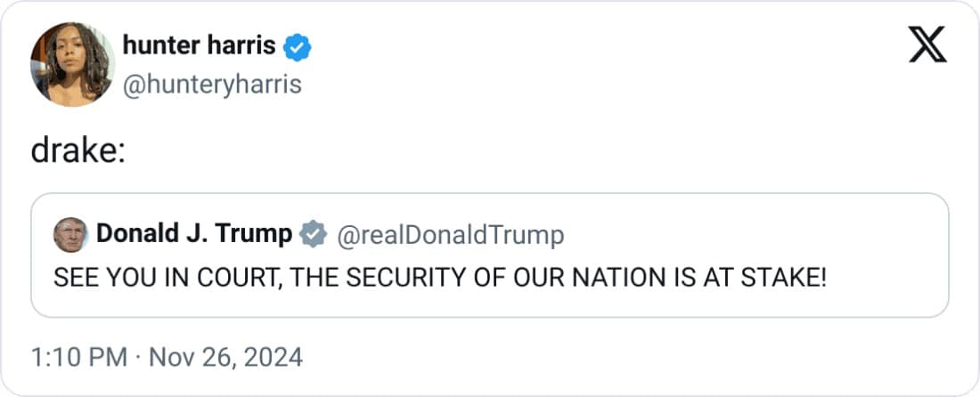This screenshot has height=397, width=980.
Task: Open the hunter harris display name
Action: (x=199, y=46)
